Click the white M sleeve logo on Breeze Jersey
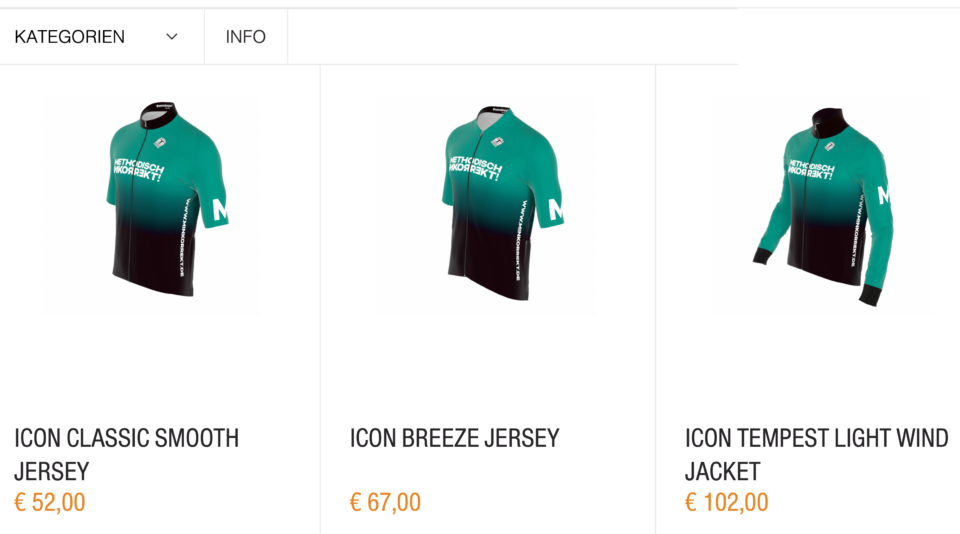This screenshot has height=534, width=960. pyautogui.click(x=557, y=210)
